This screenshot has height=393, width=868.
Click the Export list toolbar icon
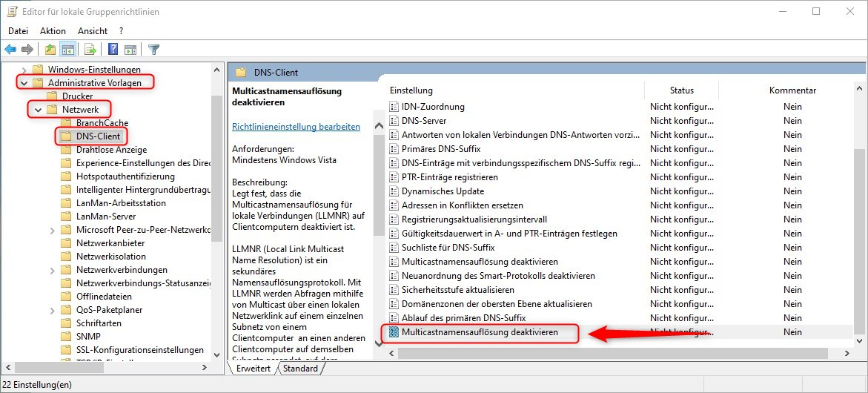[90, 50]
